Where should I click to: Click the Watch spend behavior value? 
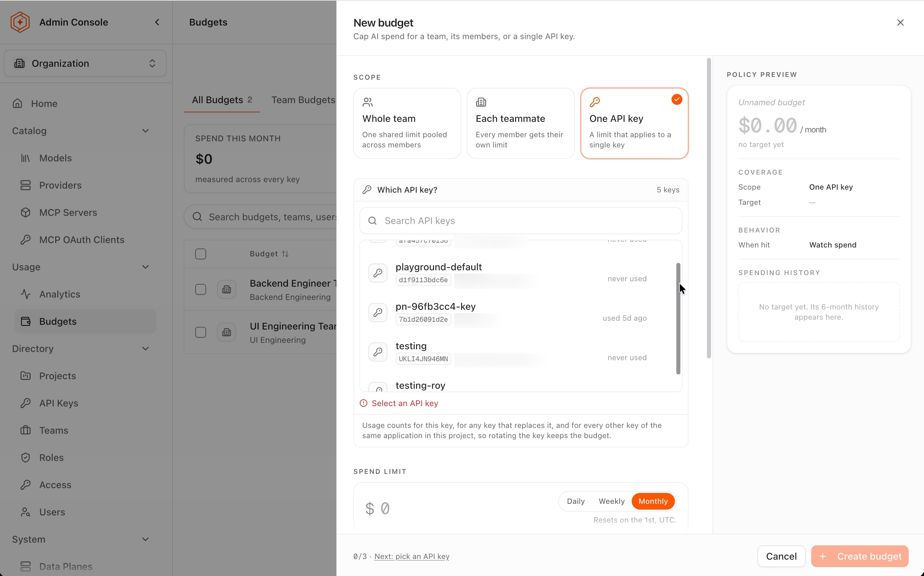tap(832, 245)
